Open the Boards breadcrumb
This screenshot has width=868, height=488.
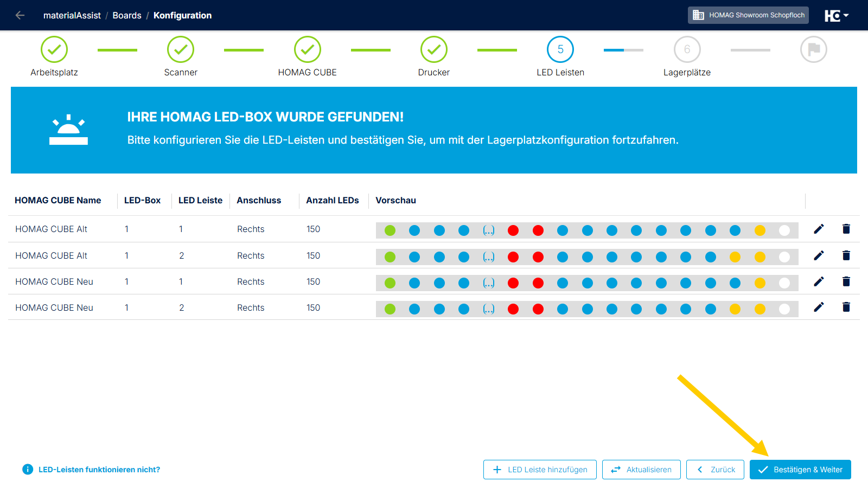pos(127,15)
